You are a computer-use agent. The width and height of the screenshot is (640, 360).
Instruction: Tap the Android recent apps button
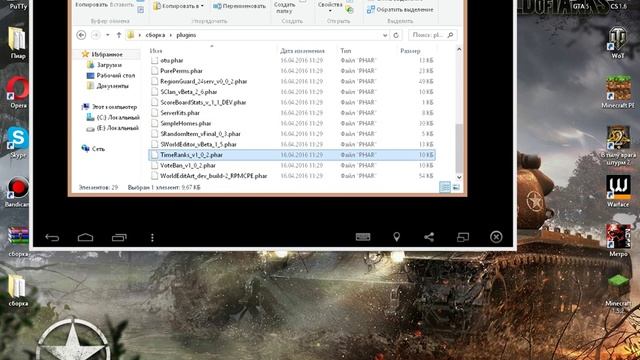(119, 237)
